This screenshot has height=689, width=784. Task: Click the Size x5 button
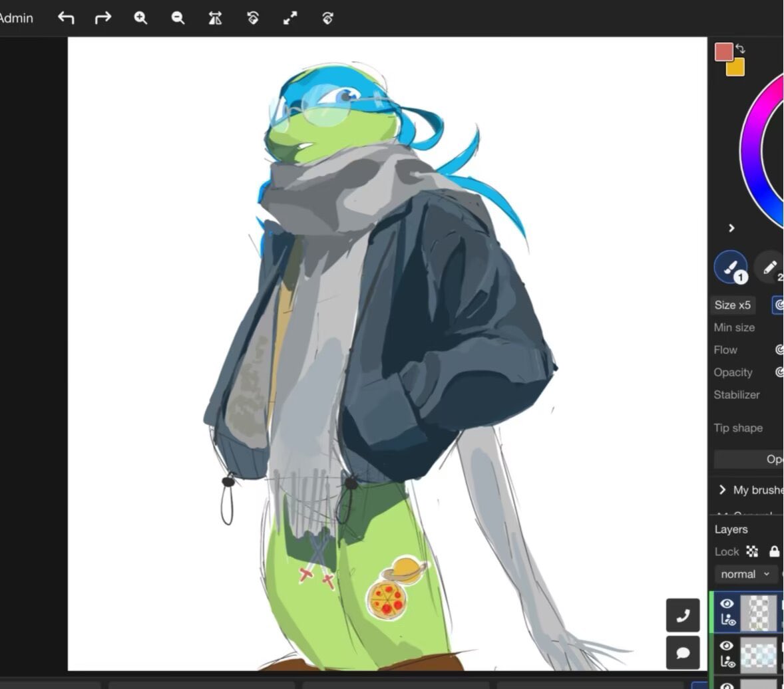pos(733,305)
